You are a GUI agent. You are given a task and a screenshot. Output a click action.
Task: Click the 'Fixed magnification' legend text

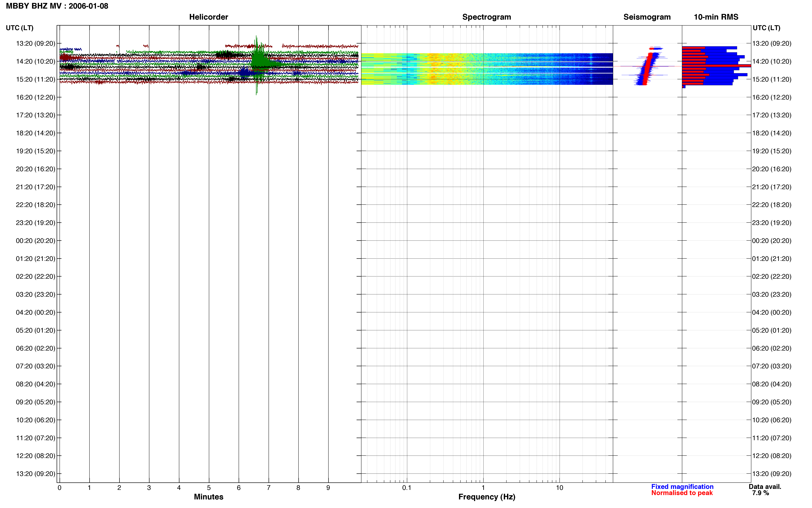682,486
